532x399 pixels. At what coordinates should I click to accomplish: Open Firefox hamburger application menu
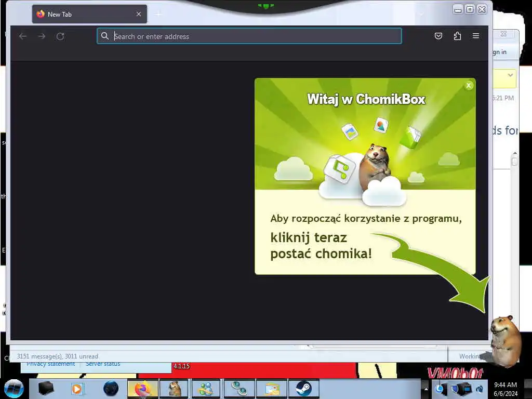(476, 36)
